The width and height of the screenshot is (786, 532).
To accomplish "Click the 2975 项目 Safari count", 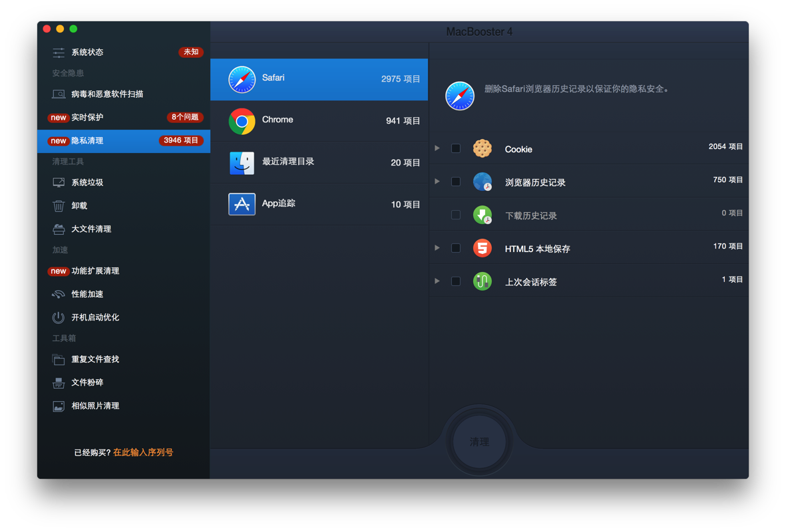I will 401,79.
